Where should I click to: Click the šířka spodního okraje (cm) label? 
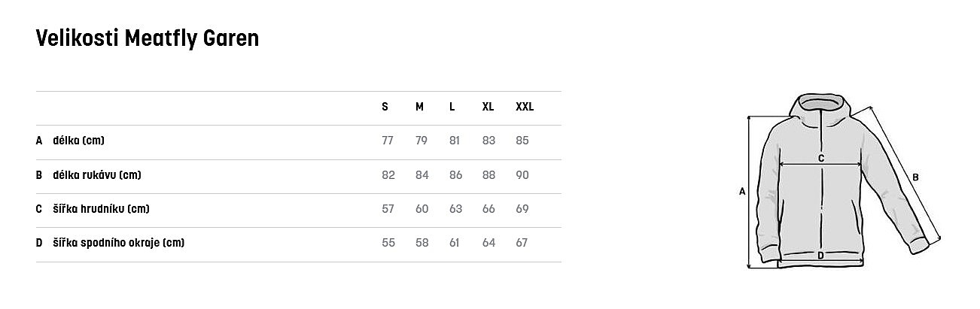119,243
